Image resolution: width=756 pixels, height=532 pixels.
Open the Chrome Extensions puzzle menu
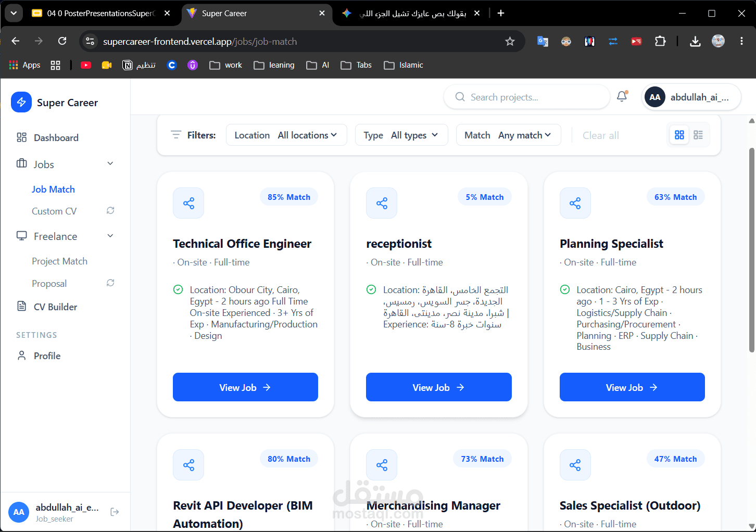[660, 41]
